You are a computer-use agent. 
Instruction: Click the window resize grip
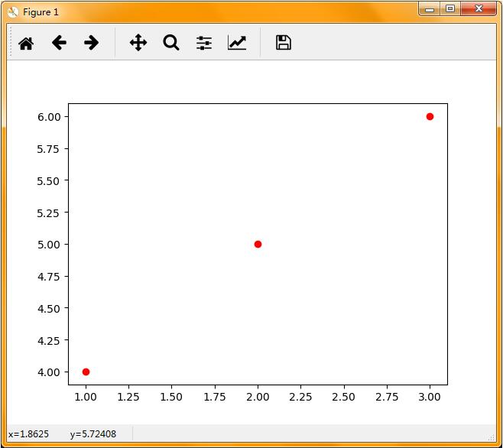point(492,437)
